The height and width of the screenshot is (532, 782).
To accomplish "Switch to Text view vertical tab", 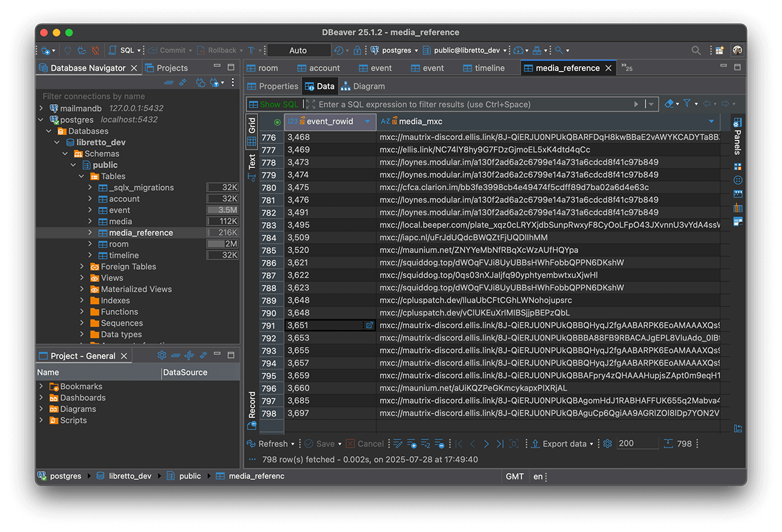I will 252,167.
